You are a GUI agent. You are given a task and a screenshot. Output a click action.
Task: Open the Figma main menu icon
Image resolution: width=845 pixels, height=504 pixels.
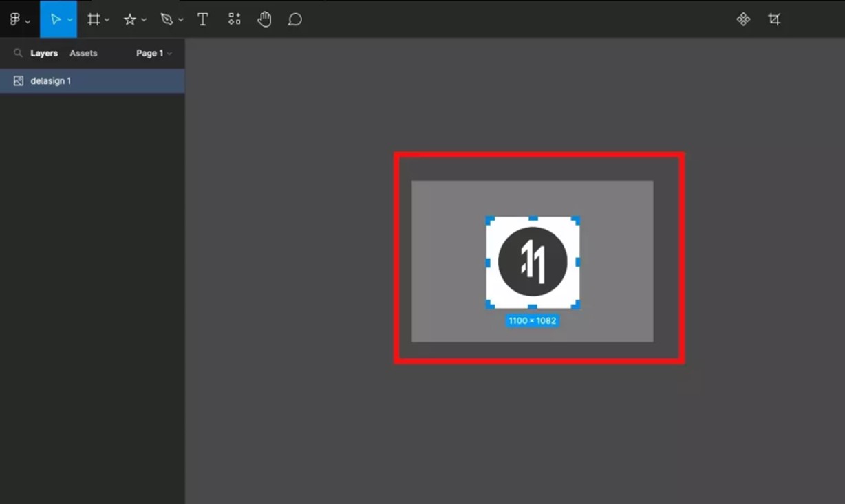tap(15, 19)
